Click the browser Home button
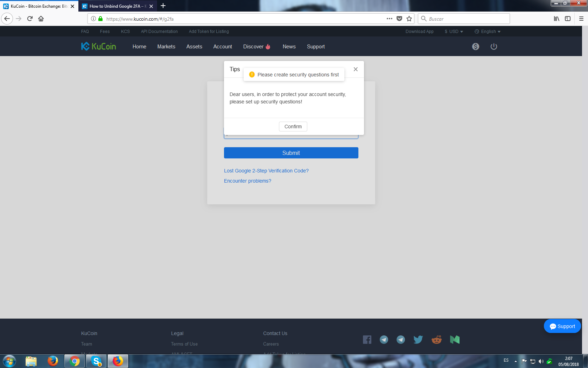This screenshot has height=368, width=588. (41, 19)
